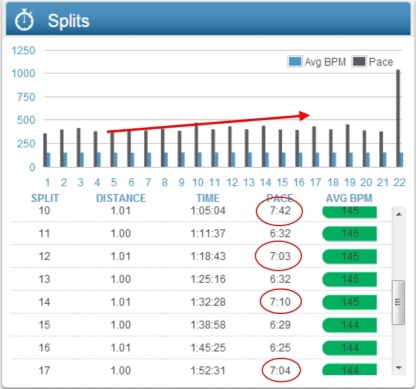This screenshot has width=416, height=389.
Task: Click time 1:52:31 in split 17 row
Action: pos(208,370)
